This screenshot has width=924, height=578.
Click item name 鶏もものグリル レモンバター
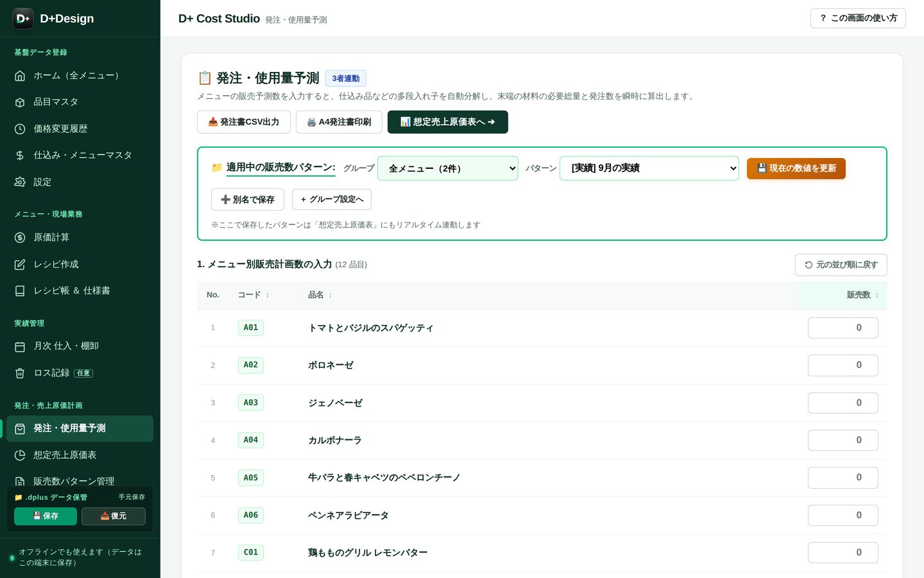pyautogui.click(x=368, y=553)
